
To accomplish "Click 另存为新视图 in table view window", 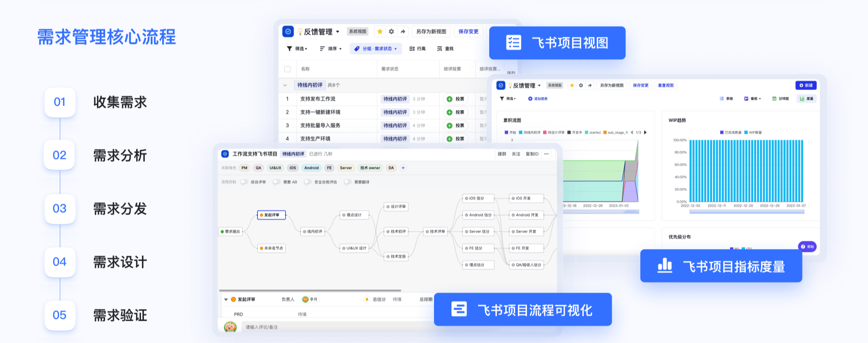I will [x=431, y=31].
